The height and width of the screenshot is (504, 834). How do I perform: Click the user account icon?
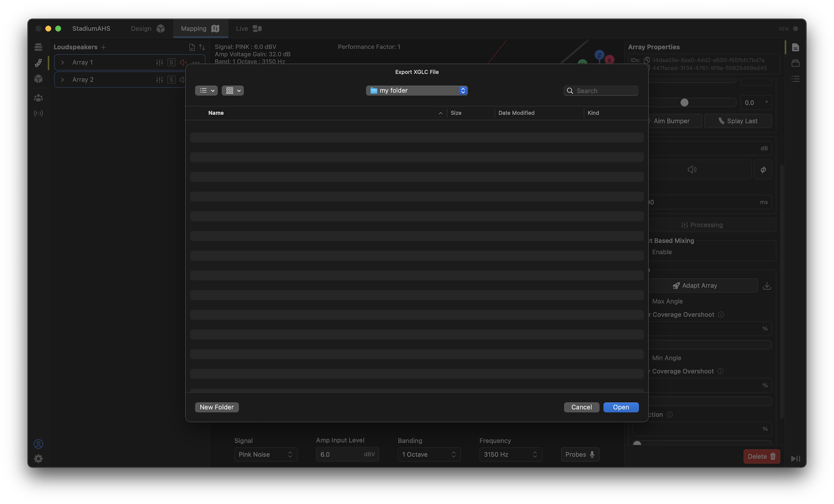[38, 444]
